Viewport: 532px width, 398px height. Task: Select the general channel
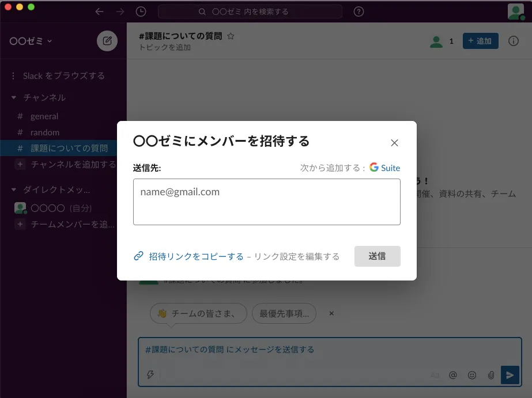[x=44, y=116]
